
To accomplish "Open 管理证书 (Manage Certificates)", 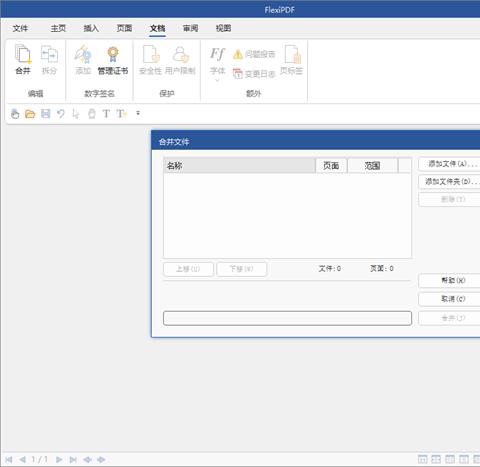I will (x=113, y=59).
